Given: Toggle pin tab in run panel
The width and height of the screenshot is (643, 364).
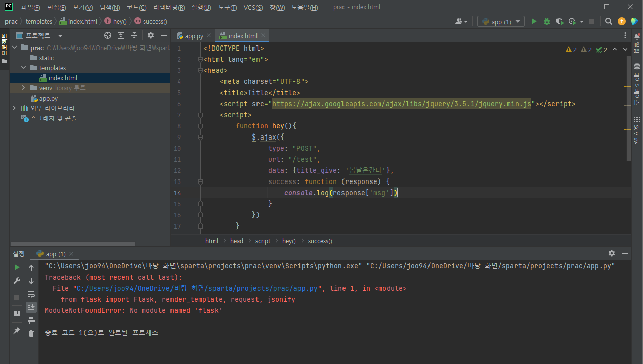Looking at the screenshot, I should click(x=17, y=330).
